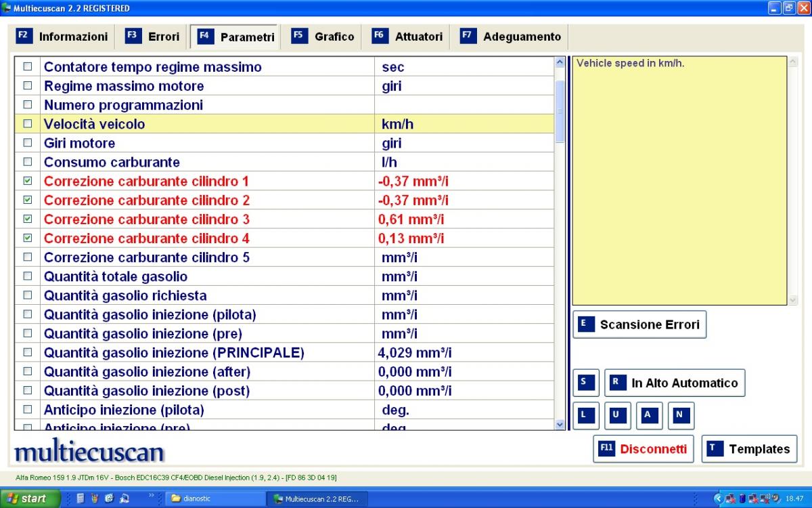The height and width of the screenshot is (508, 812).
Task: Go to the F6 Attuatori tab
Action: click(407, 37)
